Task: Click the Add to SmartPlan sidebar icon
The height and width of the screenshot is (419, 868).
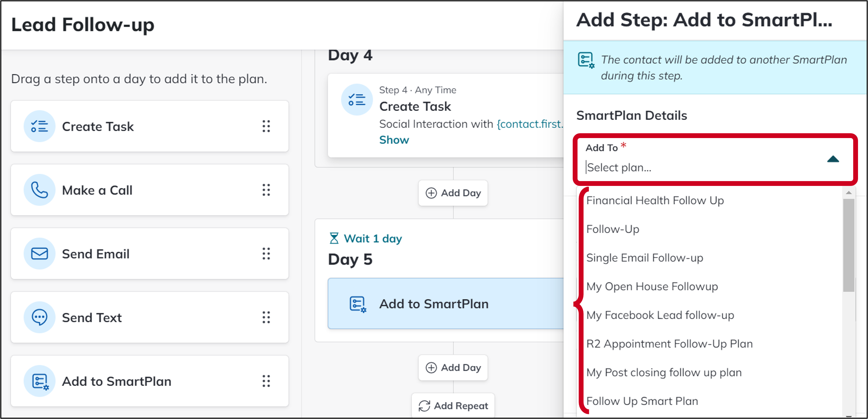Action: tap(39, 381)
